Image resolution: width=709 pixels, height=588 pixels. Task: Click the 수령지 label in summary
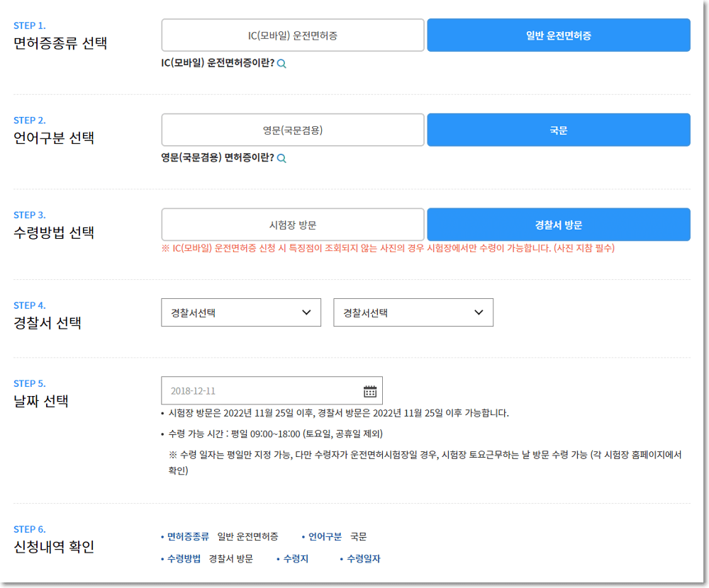tap(296, 559)
